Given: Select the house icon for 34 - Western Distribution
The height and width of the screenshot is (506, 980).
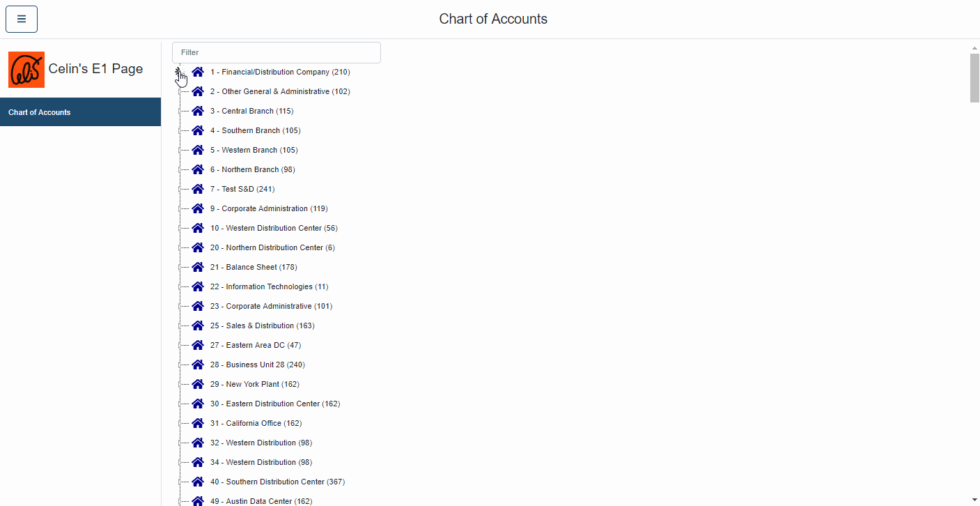Looking at the screenshot, I should (x=198, y=462).
